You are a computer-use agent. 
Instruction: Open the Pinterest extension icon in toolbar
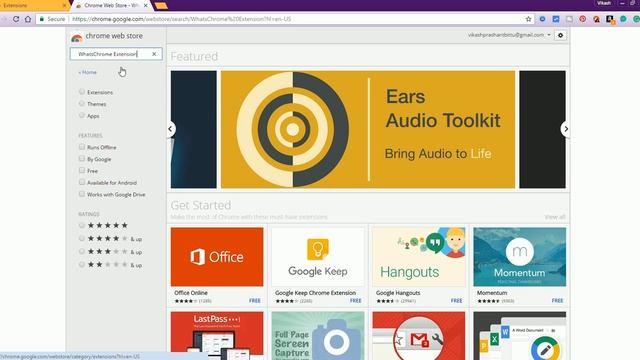click(583, 19)
